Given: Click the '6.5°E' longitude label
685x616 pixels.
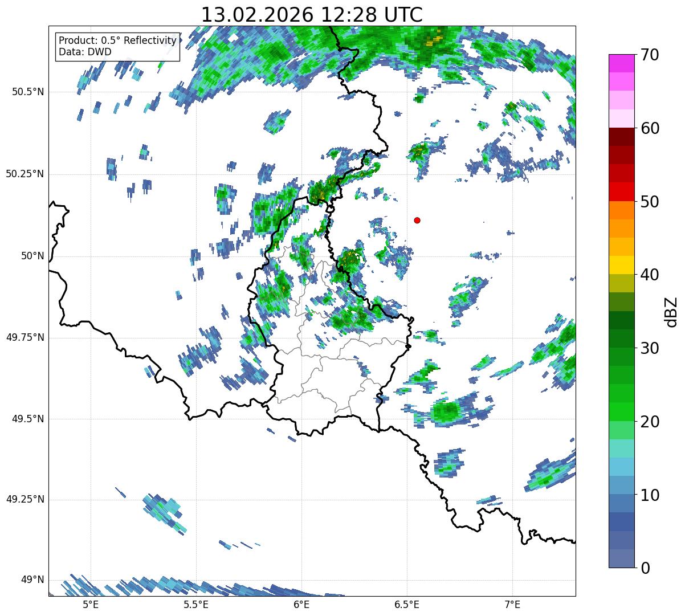Looking at the screenshot, I should coord(407,604).
